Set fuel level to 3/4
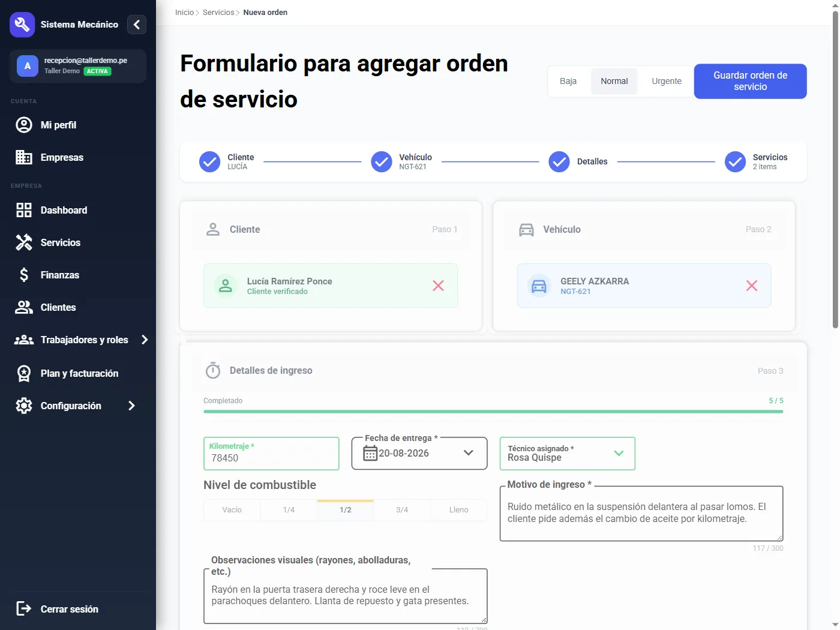 coord(402,510)
